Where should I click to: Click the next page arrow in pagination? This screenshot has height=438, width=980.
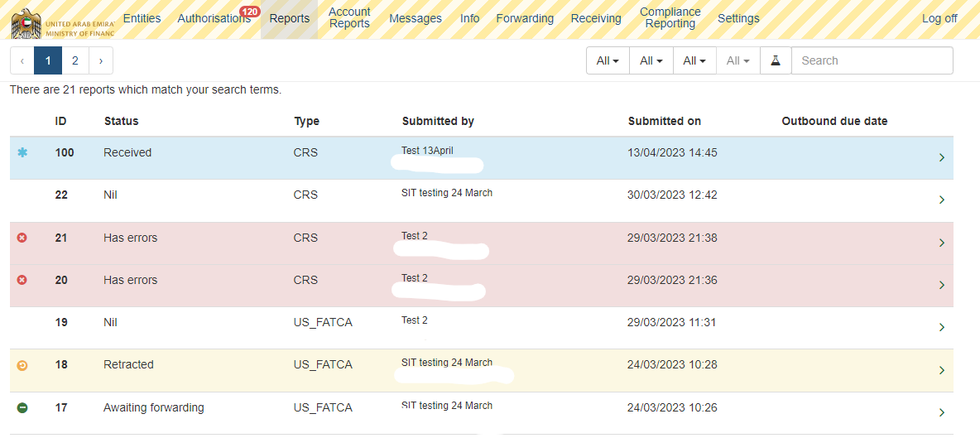click(101, 60)
